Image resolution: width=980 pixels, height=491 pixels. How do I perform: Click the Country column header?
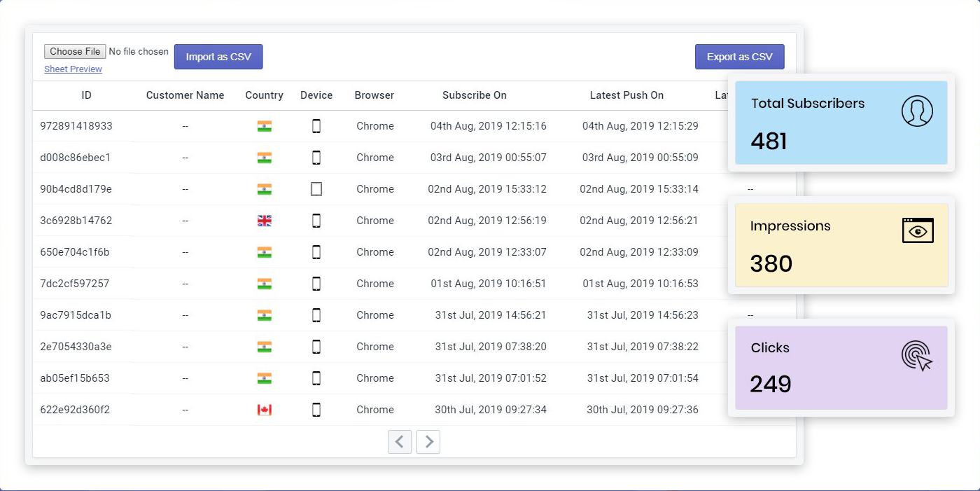tap(264, 95)
